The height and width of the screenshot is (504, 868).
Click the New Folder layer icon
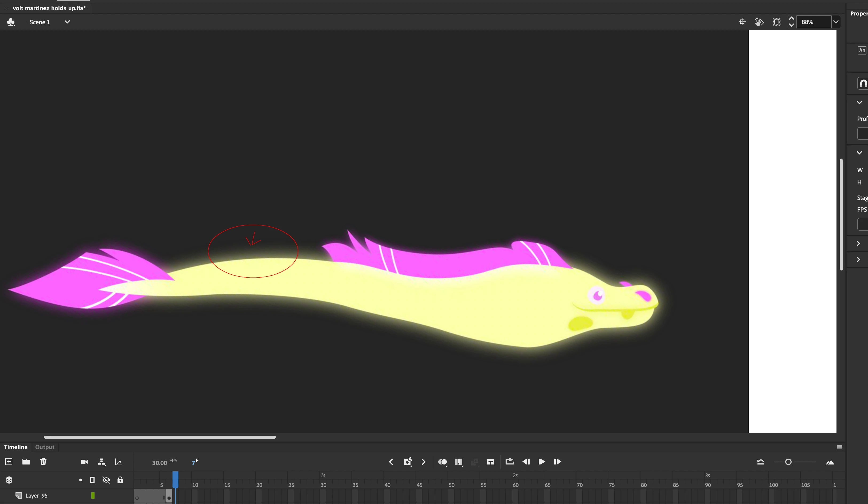click(26, 462)
